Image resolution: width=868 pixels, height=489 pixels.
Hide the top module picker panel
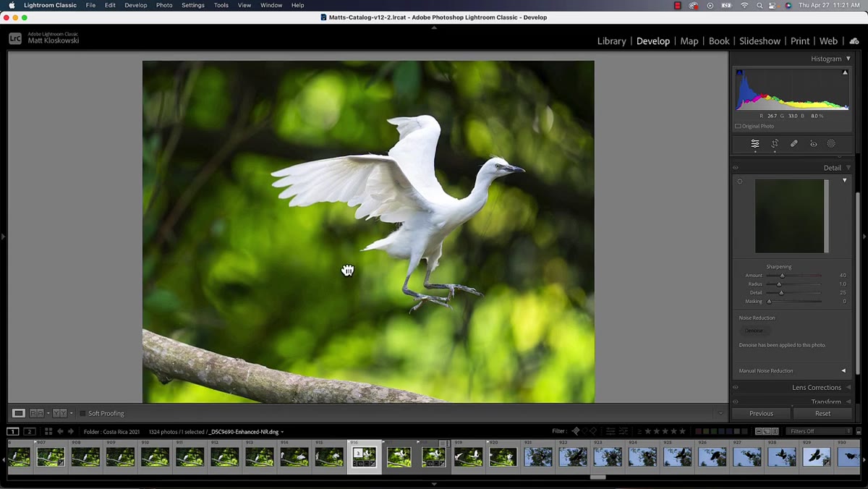(x=434, y=27)
